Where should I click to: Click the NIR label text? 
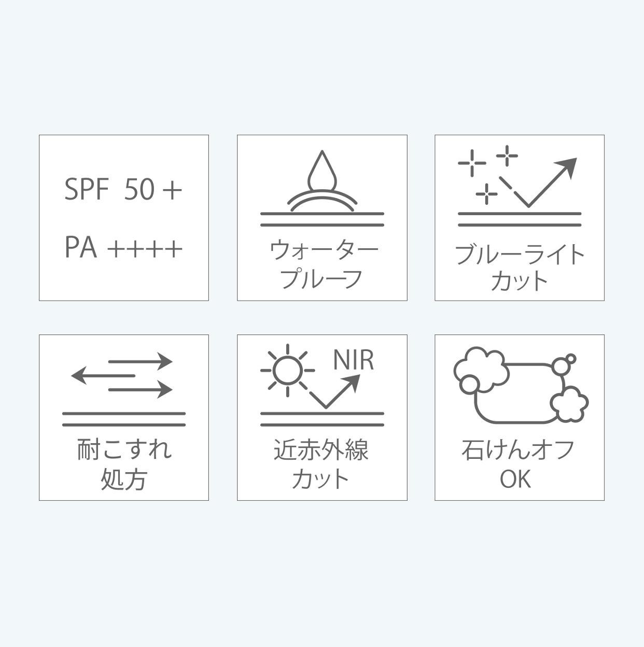353,360
